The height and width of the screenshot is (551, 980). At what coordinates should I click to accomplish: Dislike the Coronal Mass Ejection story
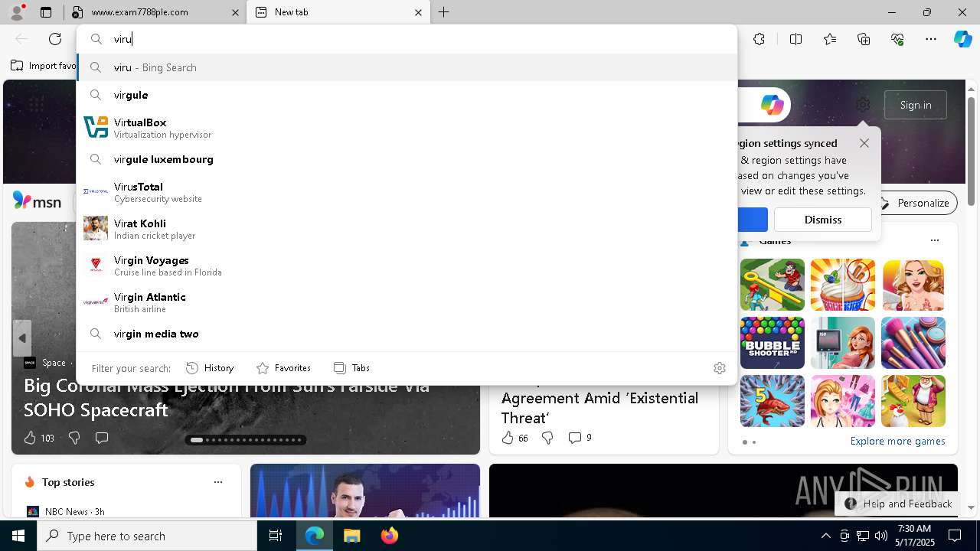click(x=74, y=438)
